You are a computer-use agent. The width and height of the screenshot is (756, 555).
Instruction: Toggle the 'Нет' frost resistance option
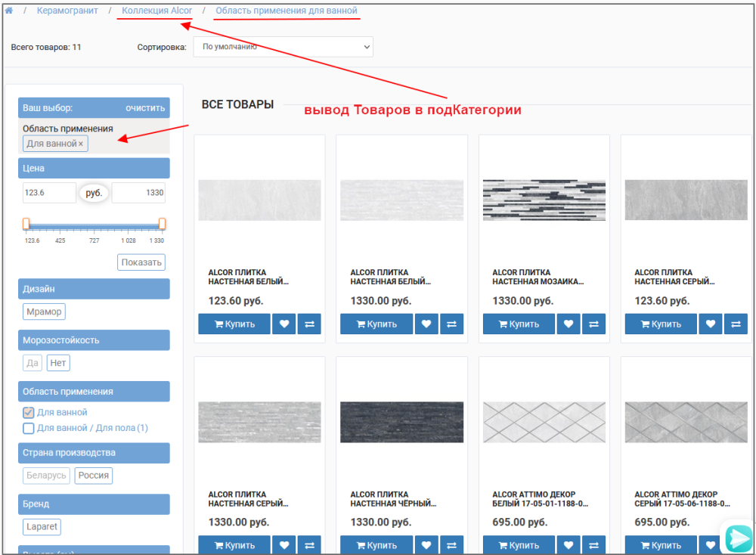[x=58, y=363]
